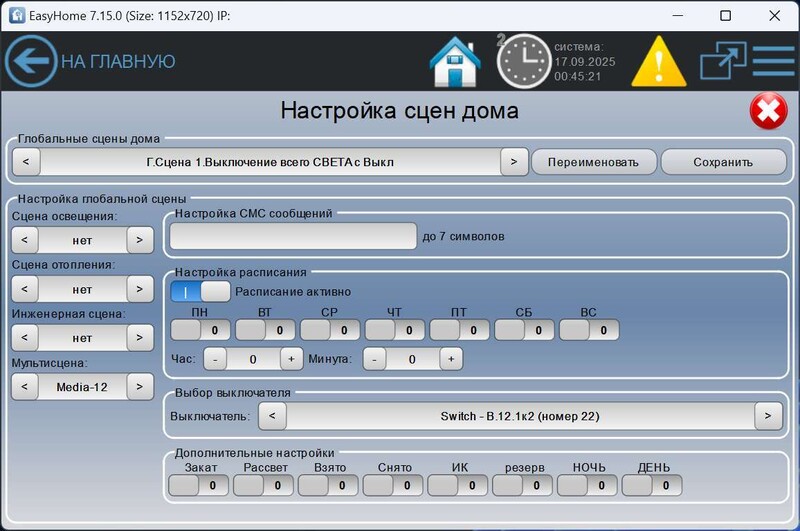This screenshot has height=531, width=800.
Task: Toggle the НОЧЬ switch
Action: pos(588,486)
